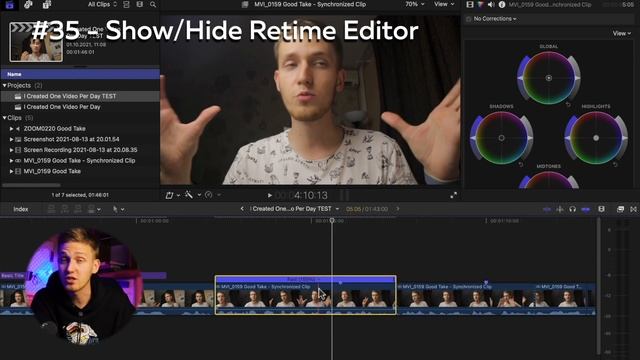
Task: Open browser search field with magnifier icon
Action: click(x=153, y=4)
